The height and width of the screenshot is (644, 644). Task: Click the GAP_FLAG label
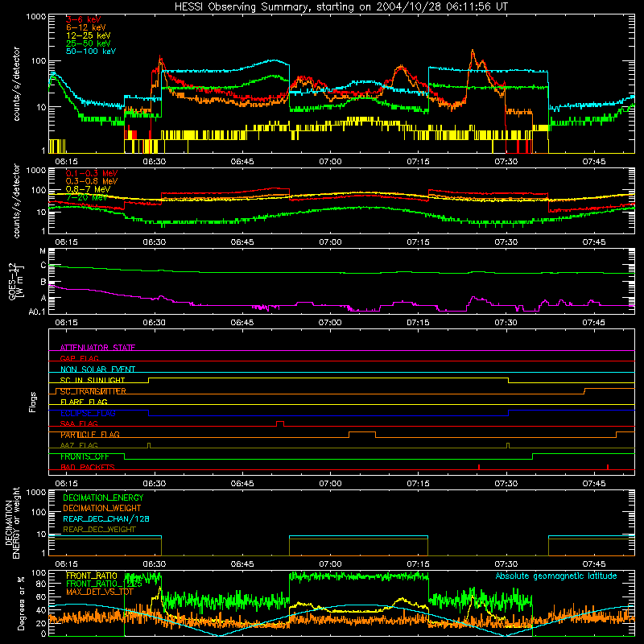(79, 358)
